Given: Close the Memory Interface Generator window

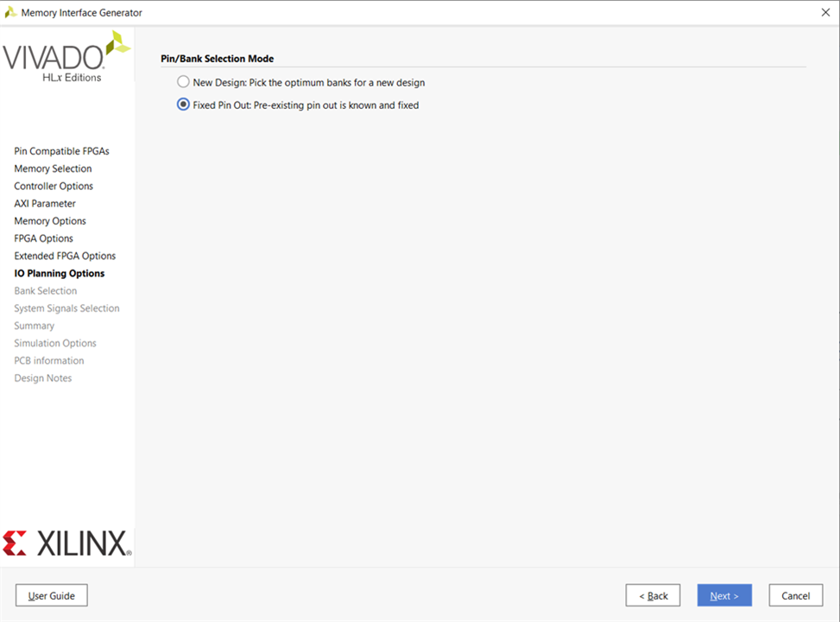Looking at the screenshot, I should tap(825, 12).
